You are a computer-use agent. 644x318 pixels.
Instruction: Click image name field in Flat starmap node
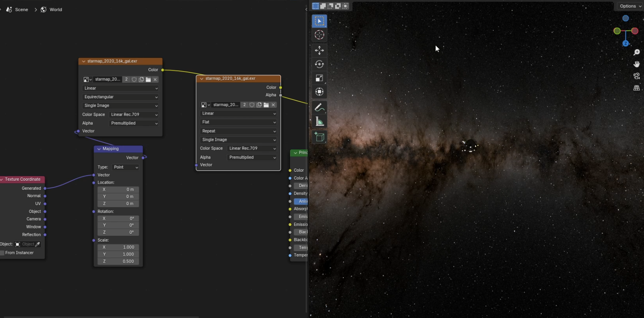(225, 105)
